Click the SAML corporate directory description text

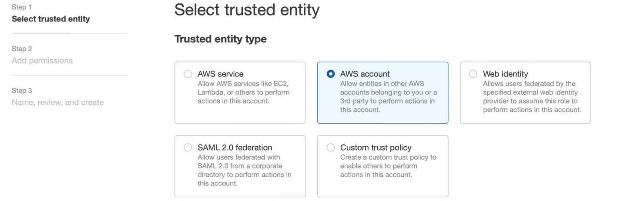tap(244, 170)
